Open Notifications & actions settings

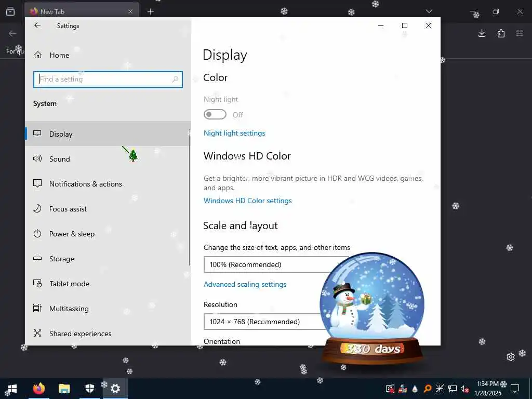108,183
